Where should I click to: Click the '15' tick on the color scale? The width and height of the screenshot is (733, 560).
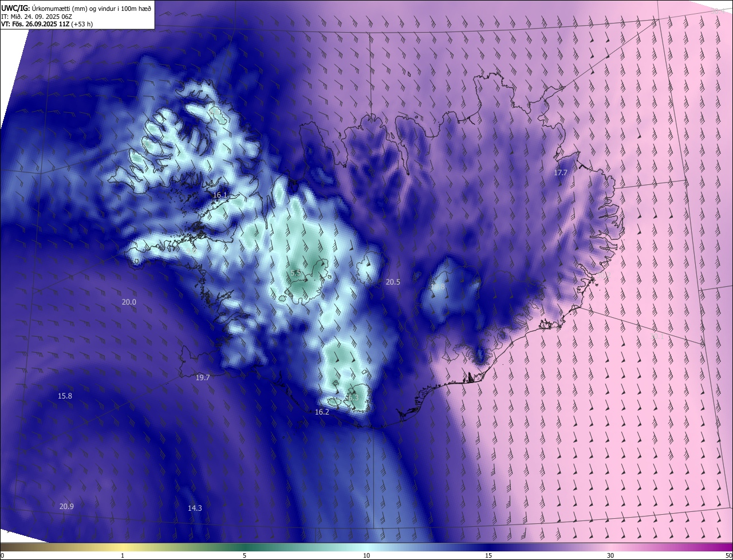tap(488, 555)
